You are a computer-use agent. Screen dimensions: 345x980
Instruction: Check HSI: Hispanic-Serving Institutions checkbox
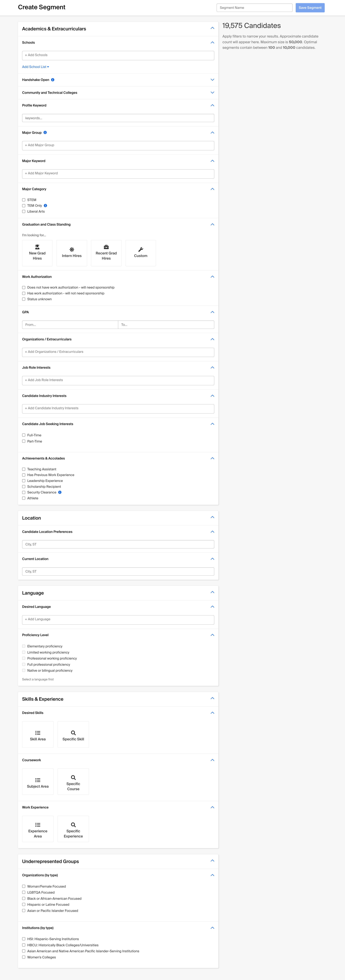[24, 939]
